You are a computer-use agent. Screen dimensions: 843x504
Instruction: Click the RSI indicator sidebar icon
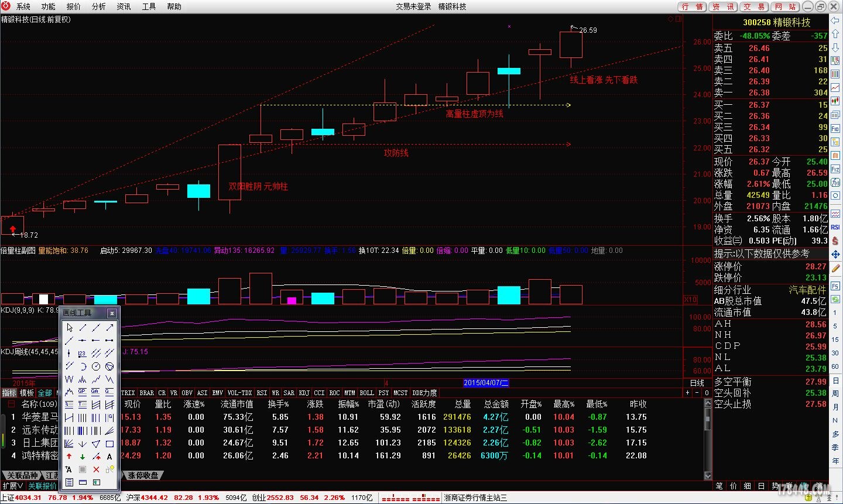click(x=835, y=227)
